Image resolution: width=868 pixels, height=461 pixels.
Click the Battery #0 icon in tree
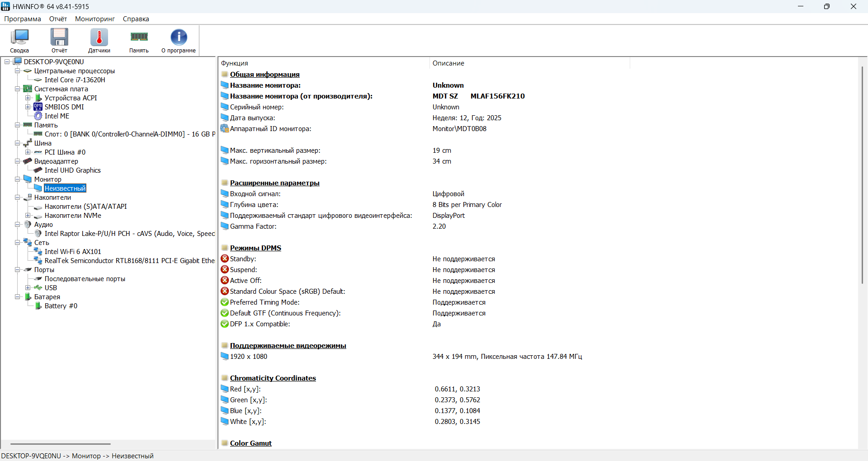pos(38,306)
